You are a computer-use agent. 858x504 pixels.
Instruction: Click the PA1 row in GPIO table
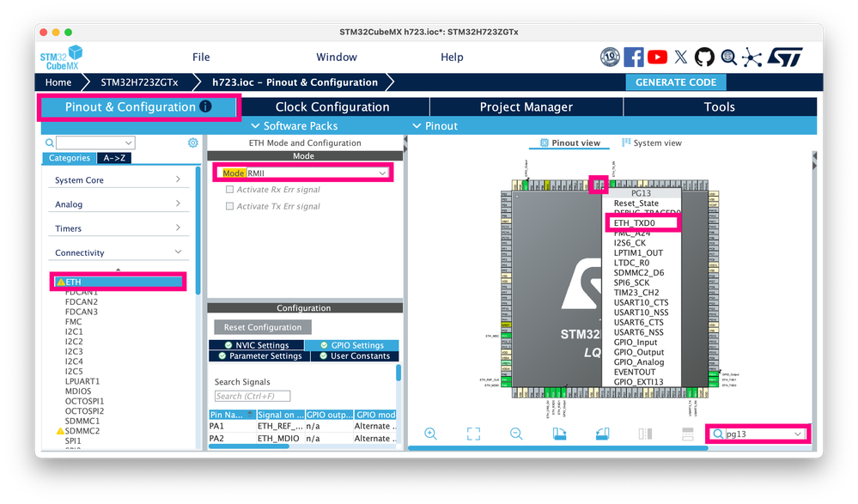(x=302, y=426)
